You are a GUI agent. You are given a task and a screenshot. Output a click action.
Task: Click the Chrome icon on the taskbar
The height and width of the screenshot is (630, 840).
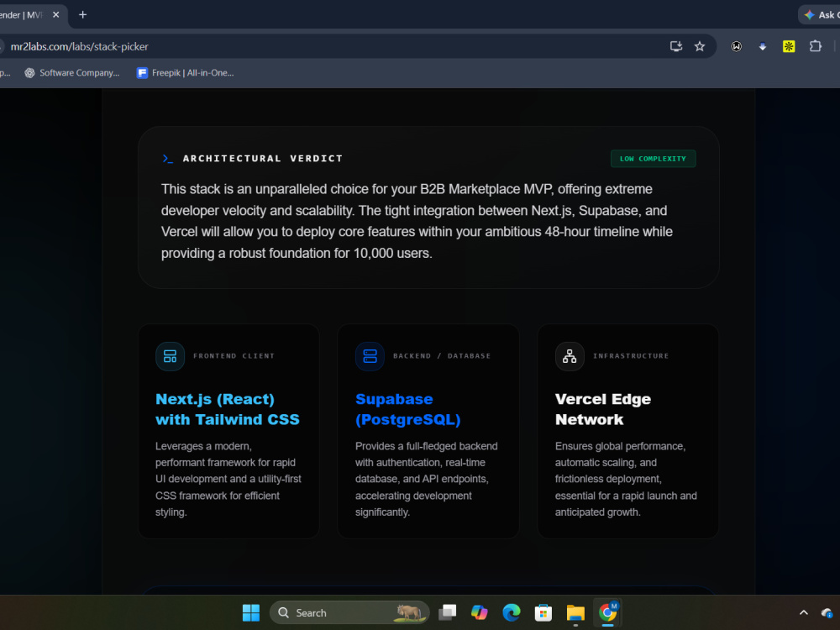click(x=607, y=612)
